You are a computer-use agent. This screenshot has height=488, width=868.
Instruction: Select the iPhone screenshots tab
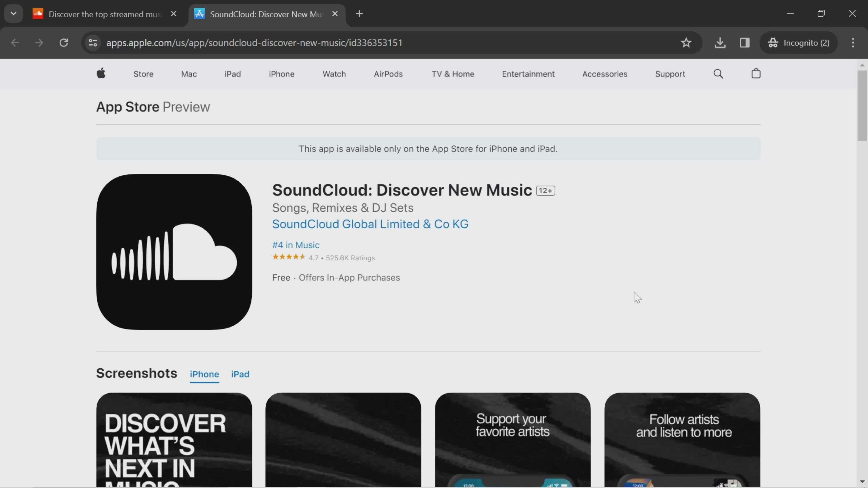(x=205, y=374)
